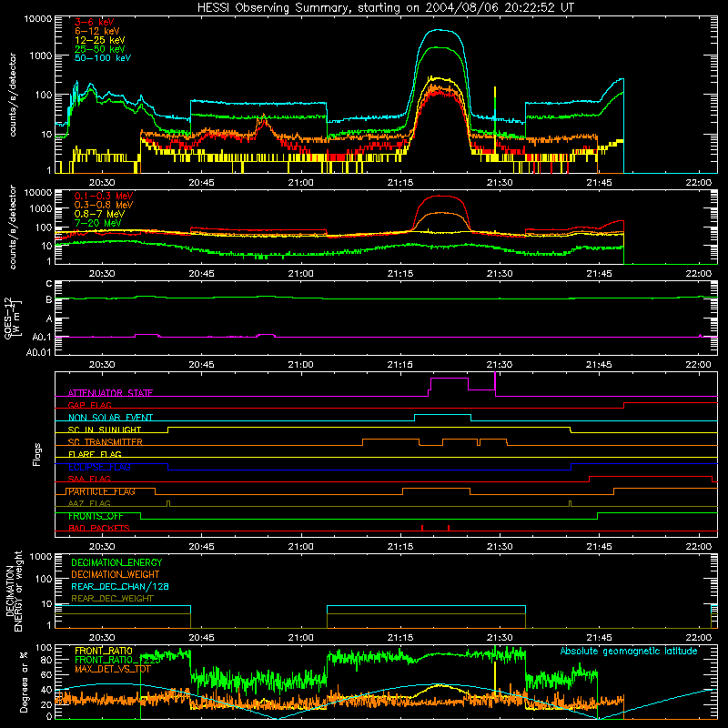
Task: Select the 3-6 keV legend label
Action: (94, 22)
